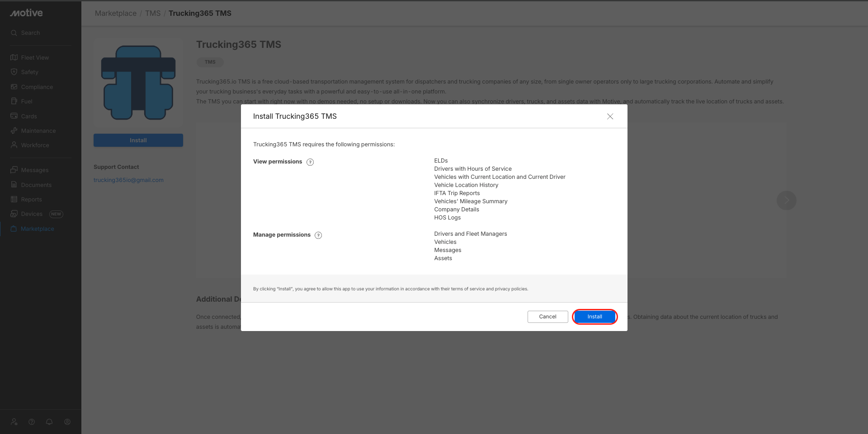
Task: Click the Safety shield icon
Action: click(x=14, y=72)
